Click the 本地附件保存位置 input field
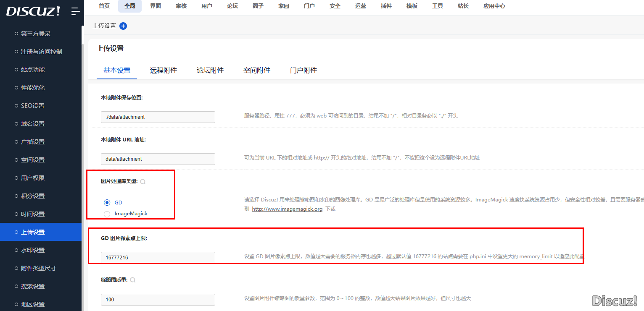 tap(158, 117)
